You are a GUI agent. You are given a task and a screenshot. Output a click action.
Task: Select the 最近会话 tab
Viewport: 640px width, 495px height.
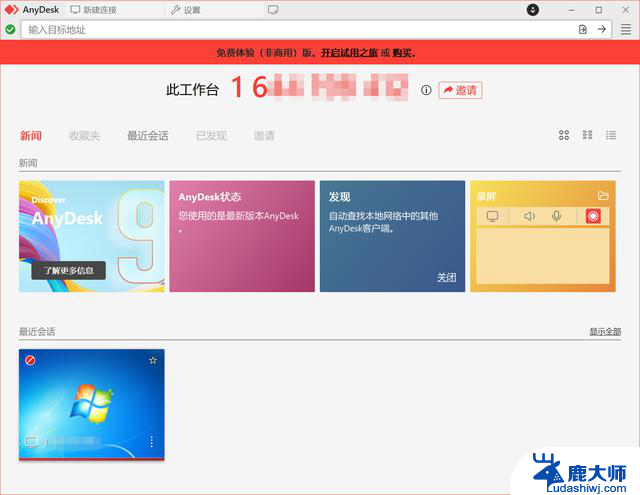pyautogui.click(x=148, y=135)
